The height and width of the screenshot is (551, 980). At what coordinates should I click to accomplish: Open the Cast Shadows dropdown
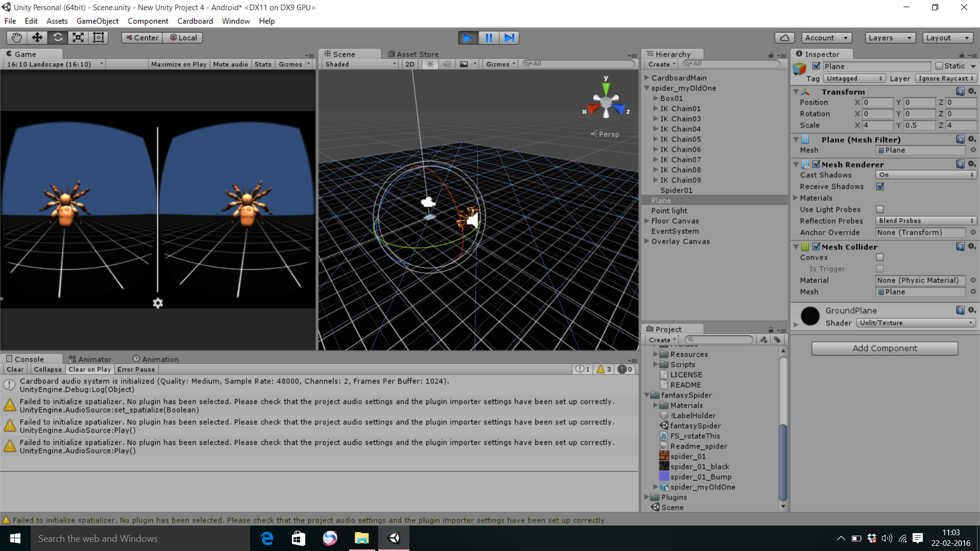tap(925, 175)
